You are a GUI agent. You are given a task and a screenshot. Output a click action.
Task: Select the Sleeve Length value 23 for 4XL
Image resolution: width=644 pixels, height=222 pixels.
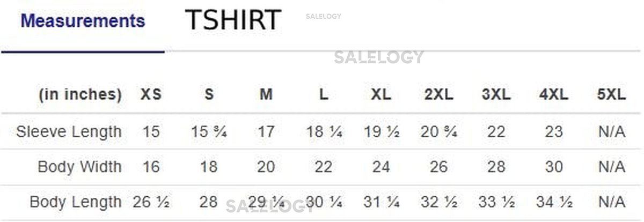coord(554,131)
